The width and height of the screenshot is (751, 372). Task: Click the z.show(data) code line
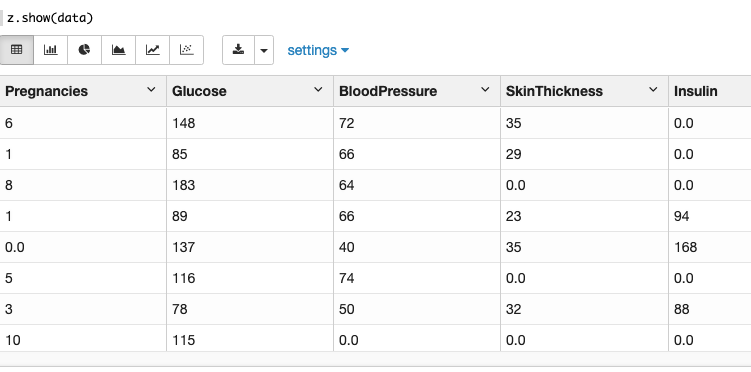[x=50, y=18]
